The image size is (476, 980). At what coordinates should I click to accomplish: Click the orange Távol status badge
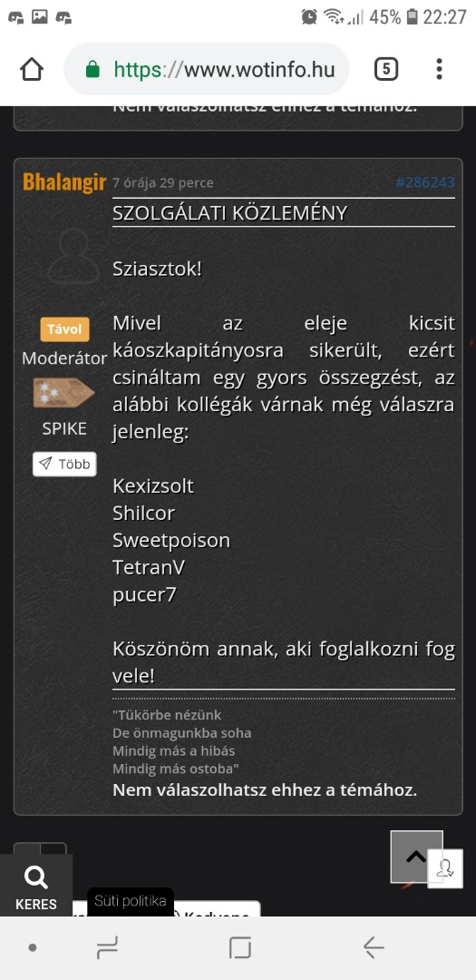65,329
